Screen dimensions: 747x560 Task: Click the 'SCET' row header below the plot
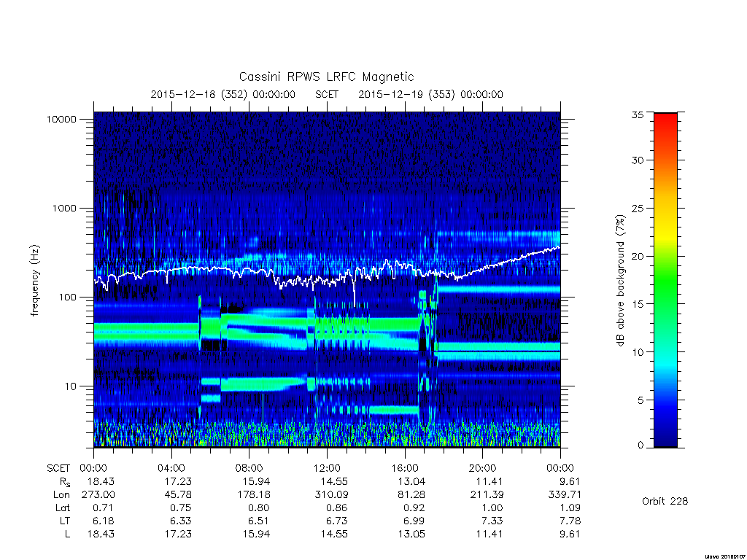[x=58, y=469]
